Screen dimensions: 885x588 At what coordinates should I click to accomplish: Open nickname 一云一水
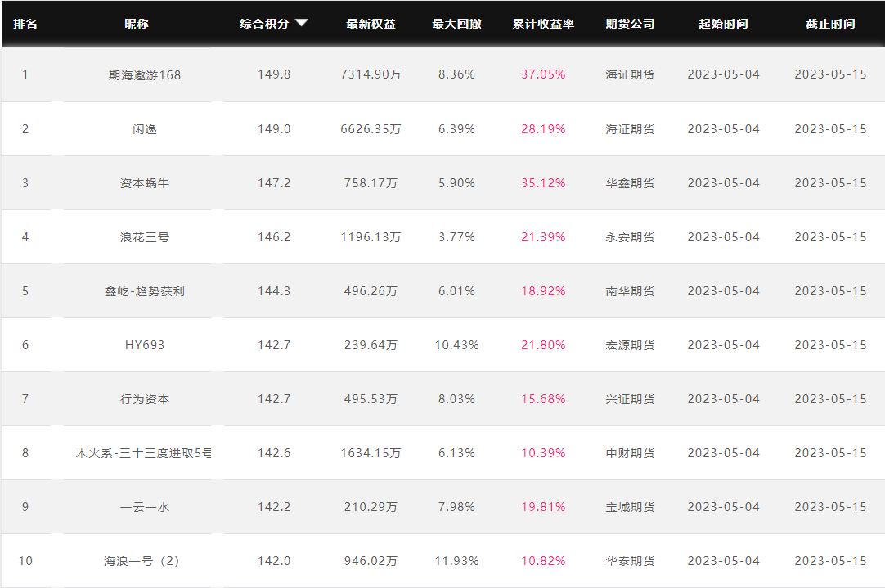click(x=145, y=507)
